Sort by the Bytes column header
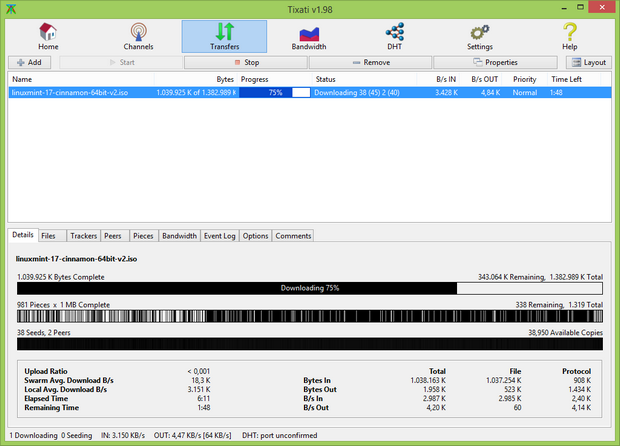Image resolution: width=620 pixels, height=446 pixels. click(196, 79)
